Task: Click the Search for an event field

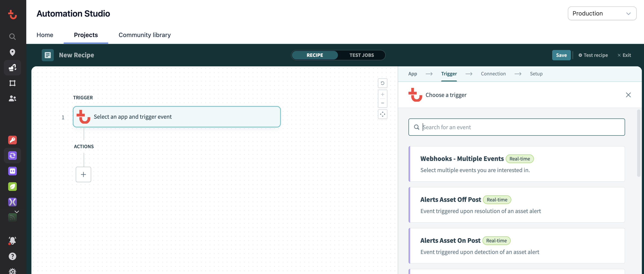Action: [x=520, y=127]
